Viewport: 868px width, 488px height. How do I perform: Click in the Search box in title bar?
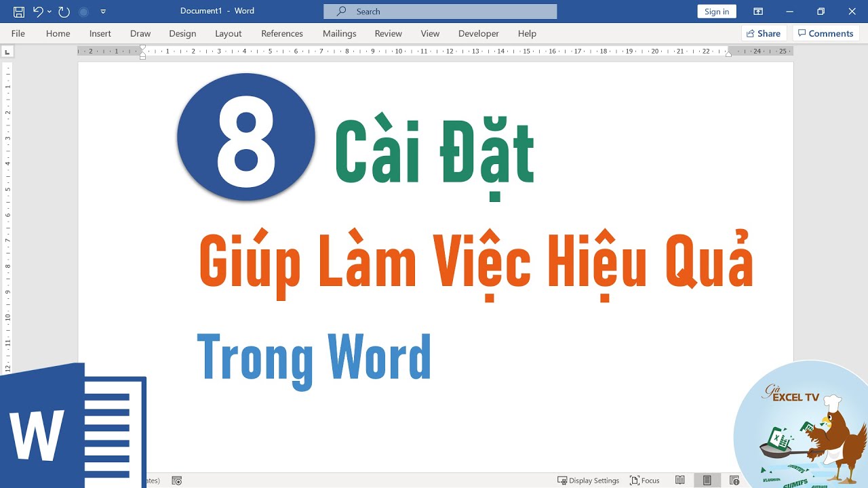tap(440, 12)
